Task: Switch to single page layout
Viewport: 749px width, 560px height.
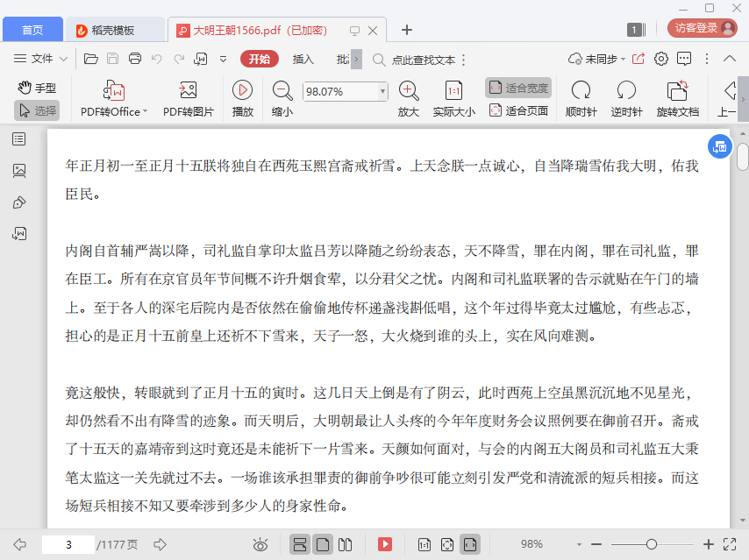Action: click(323, 544)
